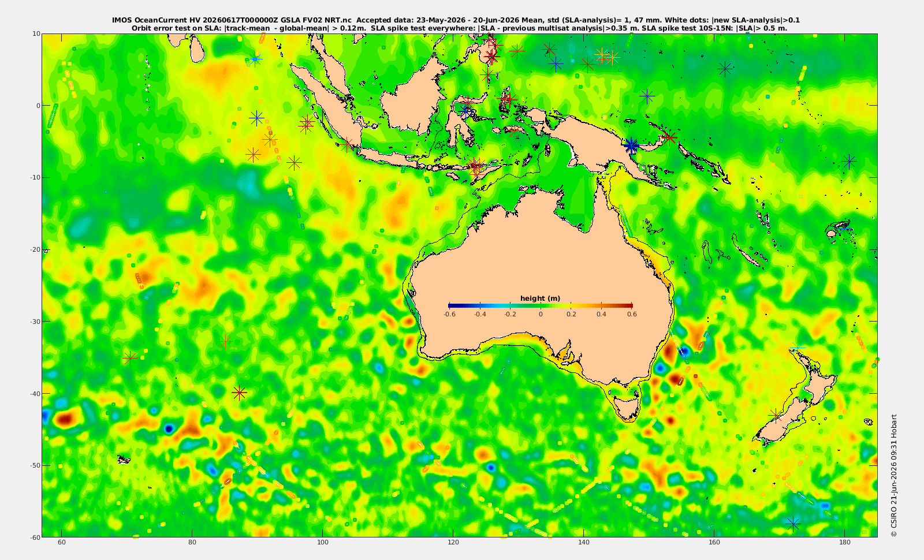Click the colorbar tick label 0.6
Screen dimensions: 924x560
[x=632, y=315]
